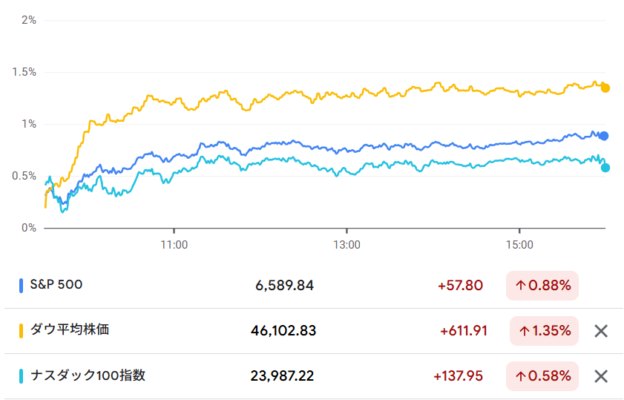Viewport: 624px width, 400px height.
Task: Click the up arrow in 0.58% badge
Action: click(x=521, y=376)
